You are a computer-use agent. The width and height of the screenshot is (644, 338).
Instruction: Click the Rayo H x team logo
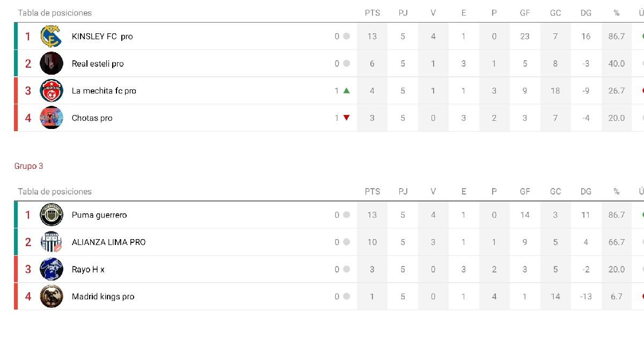(51, 269)
